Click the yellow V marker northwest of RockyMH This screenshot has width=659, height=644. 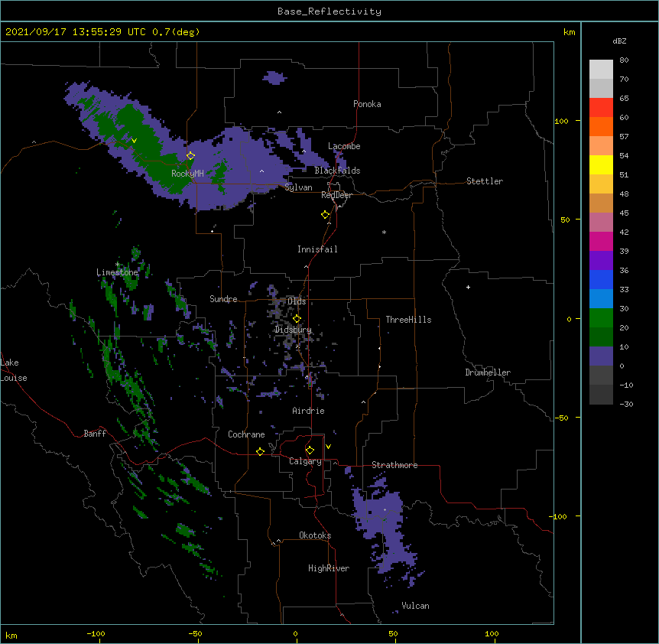pyautogui.click(x=134, y=141)
